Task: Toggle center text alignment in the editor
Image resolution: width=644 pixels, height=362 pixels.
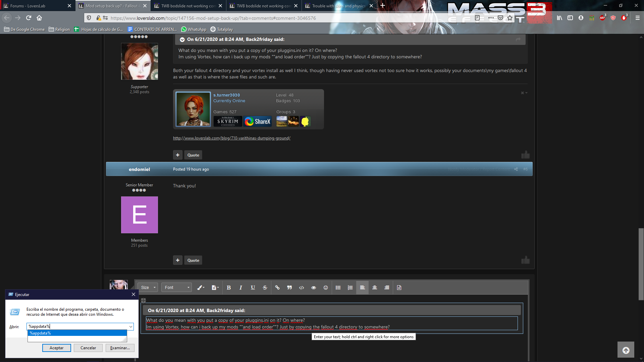Action: [x=375, y=288]
